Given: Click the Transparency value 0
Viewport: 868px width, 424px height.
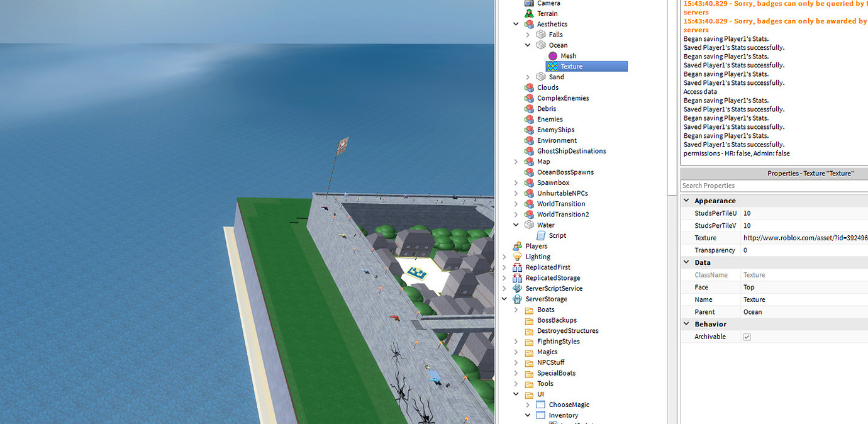Looking at the screenshot, I should pyautogui.click(x=804, y=250).
